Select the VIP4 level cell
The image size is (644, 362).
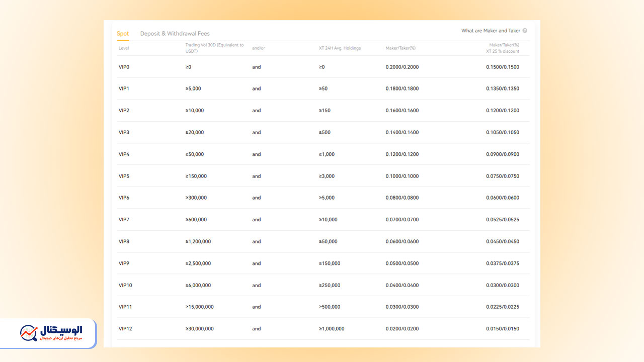[x=124, y=154]
